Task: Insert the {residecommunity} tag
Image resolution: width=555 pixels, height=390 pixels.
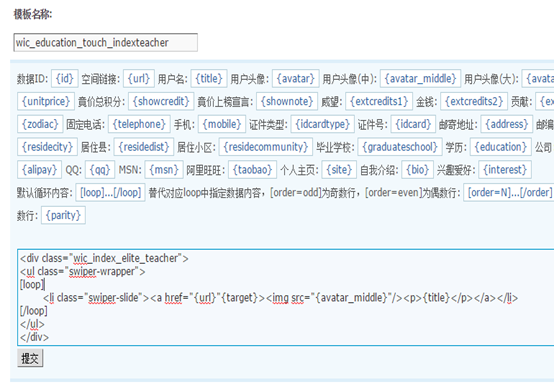Action: tap(266, 147)
